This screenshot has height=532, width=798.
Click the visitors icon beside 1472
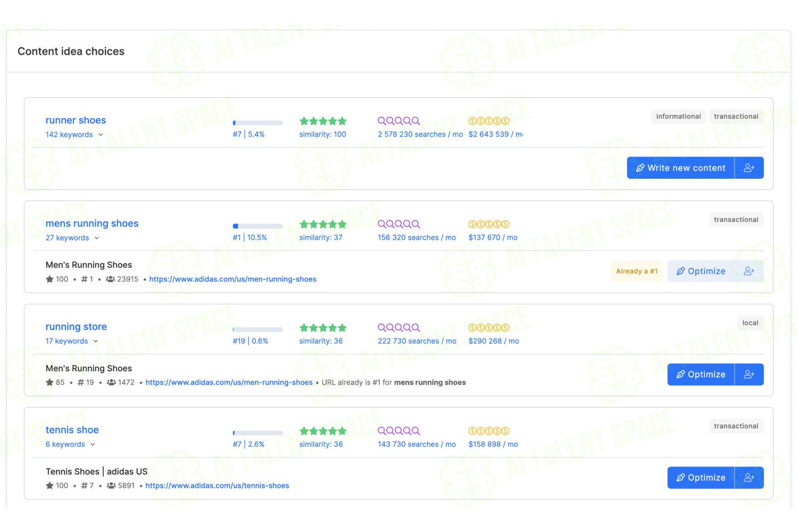(x=111, y=382)
